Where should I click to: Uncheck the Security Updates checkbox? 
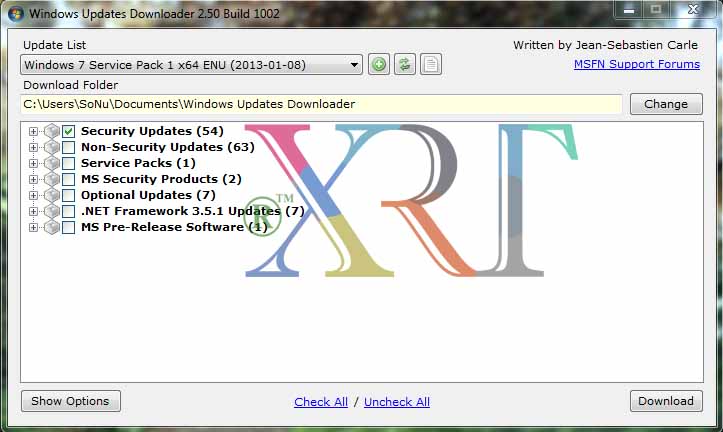69,131
